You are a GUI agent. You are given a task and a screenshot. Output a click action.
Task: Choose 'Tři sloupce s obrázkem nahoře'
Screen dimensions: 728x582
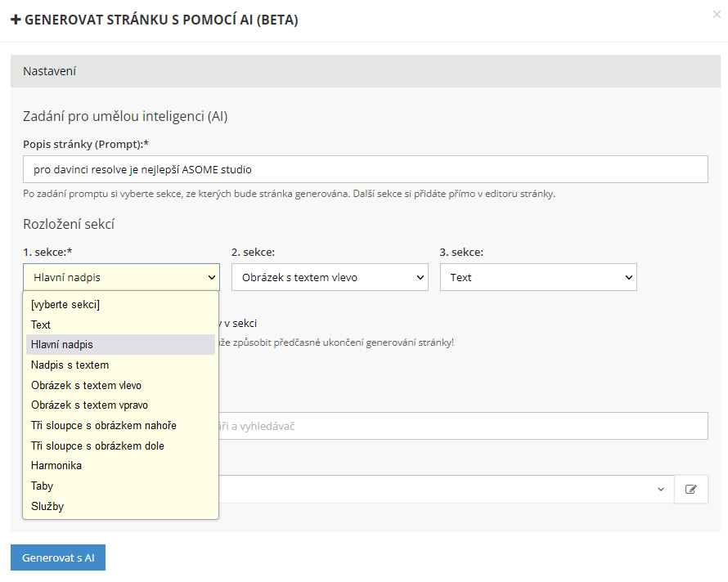tap(103, 425)
